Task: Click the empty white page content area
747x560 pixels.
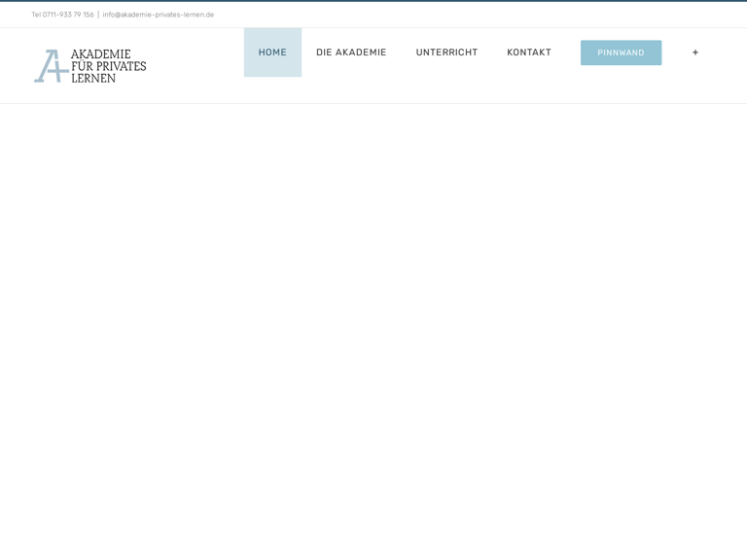Action: click(373, 331)
